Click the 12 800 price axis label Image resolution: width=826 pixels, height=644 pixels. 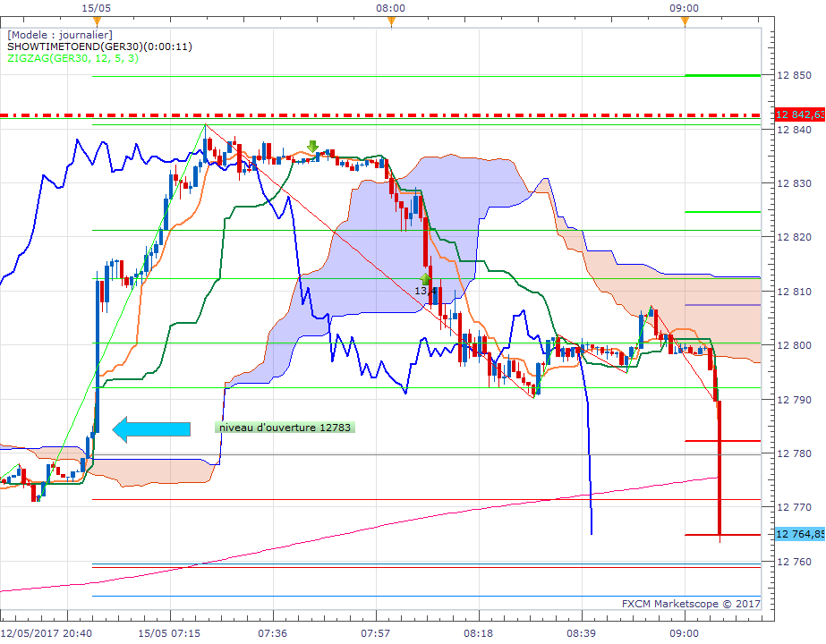(x=794, y=345)
